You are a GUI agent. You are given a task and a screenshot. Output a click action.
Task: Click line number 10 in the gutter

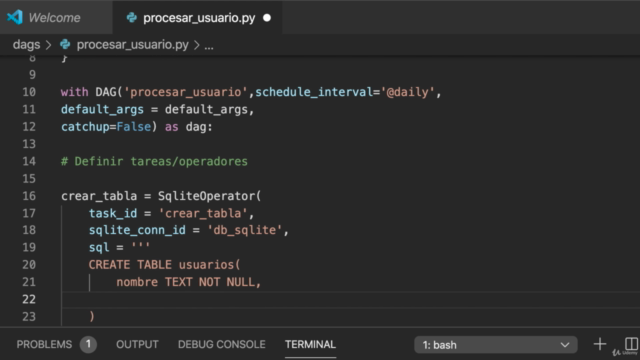point(29,92)
